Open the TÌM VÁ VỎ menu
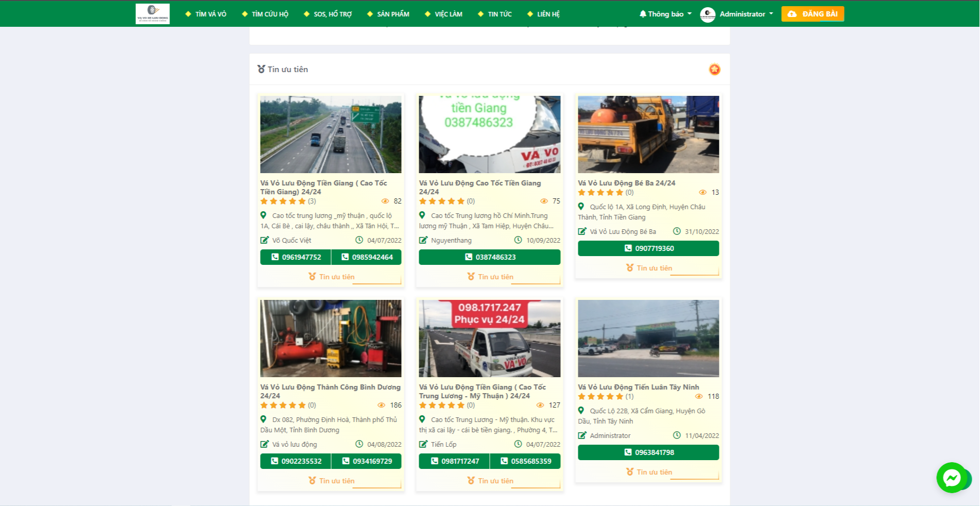The height and width of the screenshot is (506, 980). [206, 14]
